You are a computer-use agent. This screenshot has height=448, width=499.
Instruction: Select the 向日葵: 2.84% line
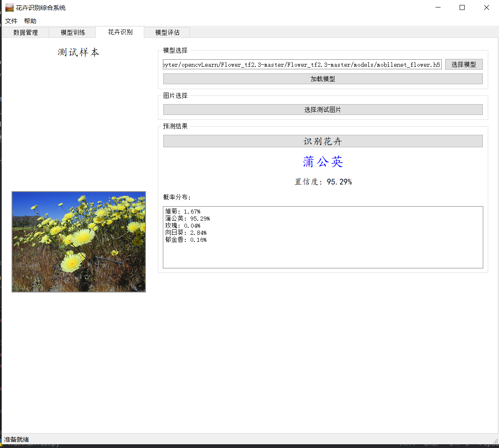pos(186,233)
